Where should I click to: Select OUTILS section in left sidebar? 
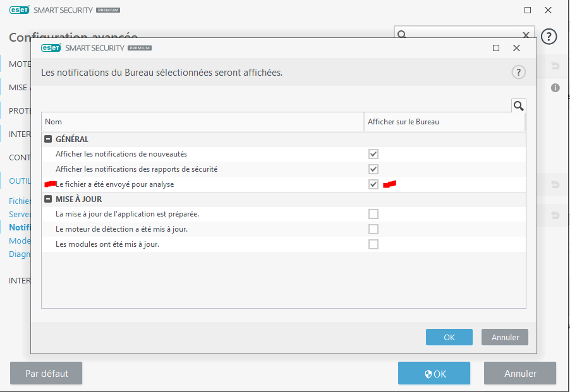[19, 181]
